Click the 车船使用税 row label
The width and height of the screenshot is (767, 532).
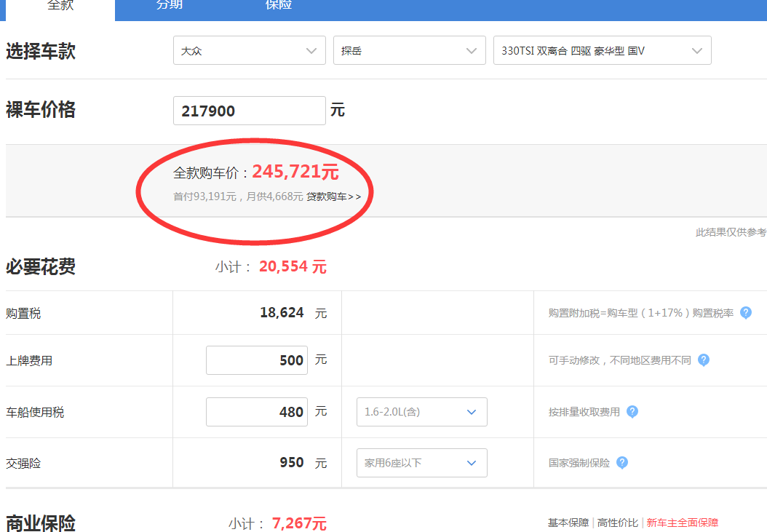tap(35, 412)
